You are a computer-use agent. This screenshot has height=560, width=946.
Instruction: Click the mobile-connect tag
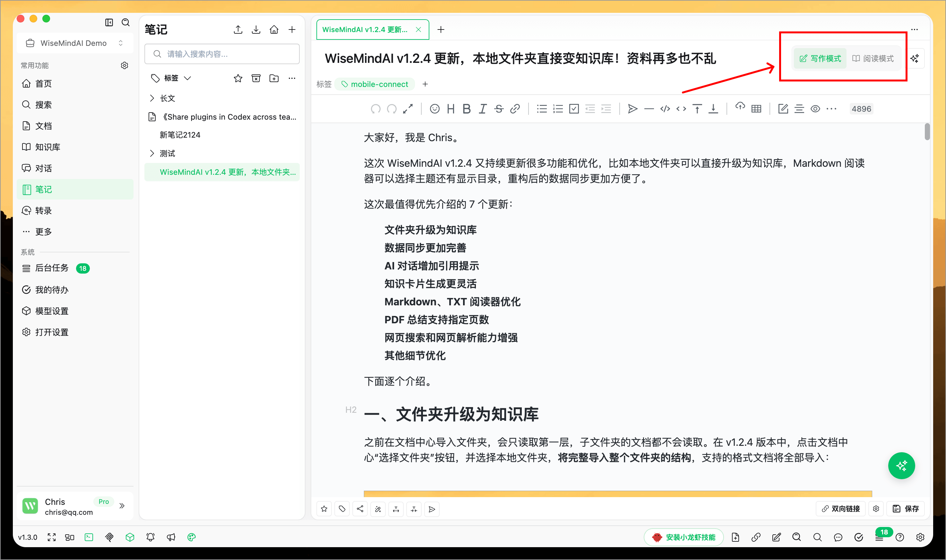click(x=375, y=84)
